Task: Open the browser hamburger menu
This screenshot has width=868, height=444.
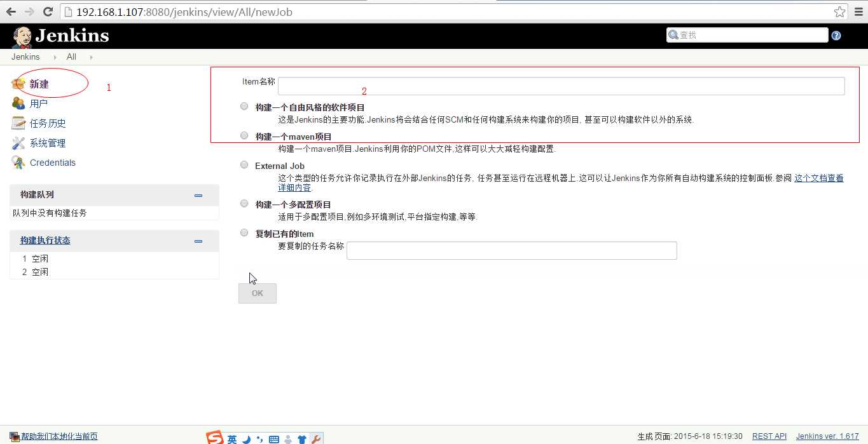Action: click(858, 11)
